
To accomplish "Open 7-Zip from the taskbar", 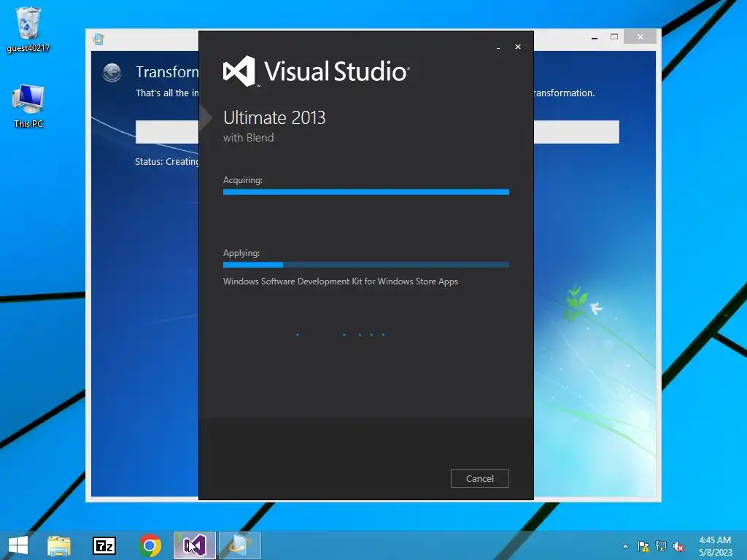I will pyautogui.click(x=104, y=545).
